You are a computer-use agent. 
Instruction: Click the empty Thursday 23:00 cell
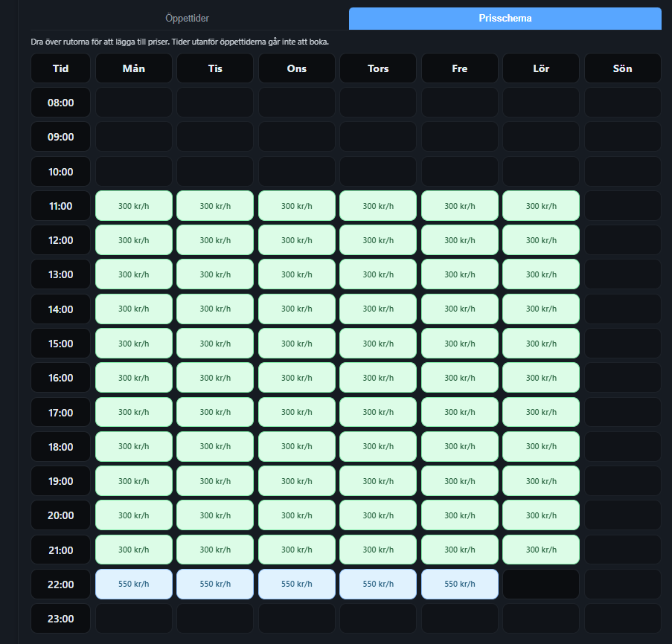click(x=378, y=618)
